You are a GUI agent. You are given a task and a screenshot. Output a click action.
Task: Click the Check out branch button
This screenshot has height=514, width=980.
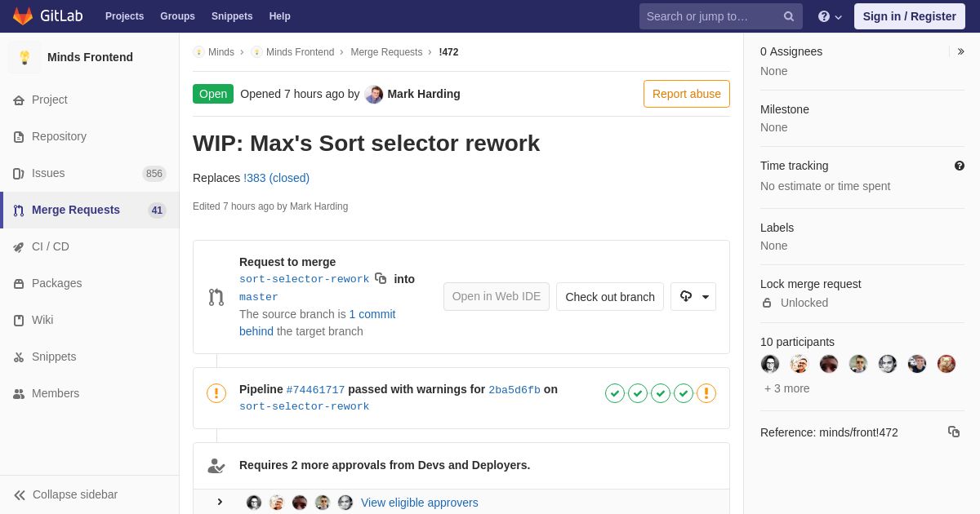[610, 297]
